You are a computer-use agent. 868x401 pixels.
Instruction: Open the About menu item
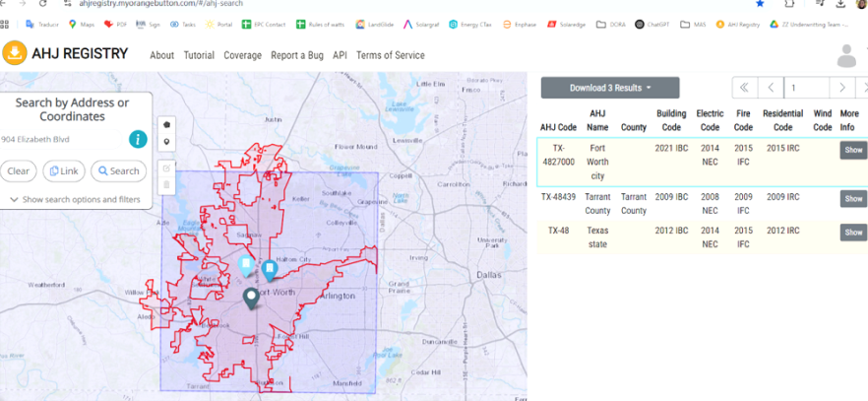click(161, 55)
